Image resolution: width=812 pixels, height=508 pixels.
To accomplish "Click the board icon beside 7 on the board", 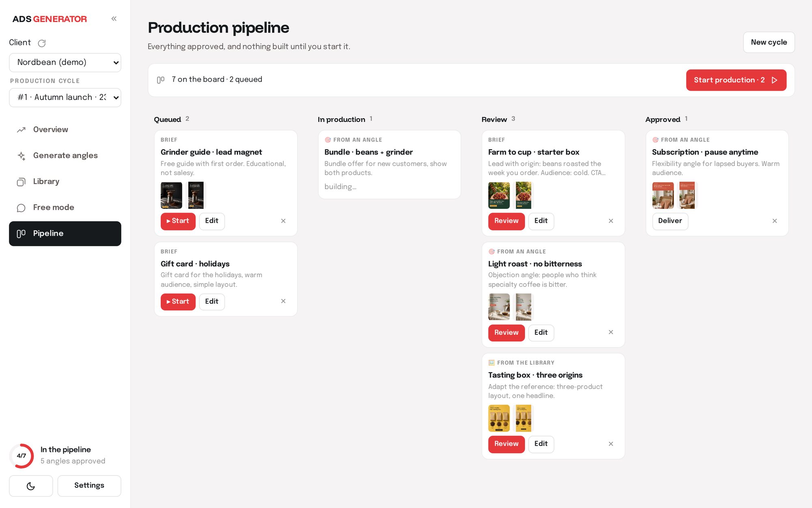I will point(161,80).
